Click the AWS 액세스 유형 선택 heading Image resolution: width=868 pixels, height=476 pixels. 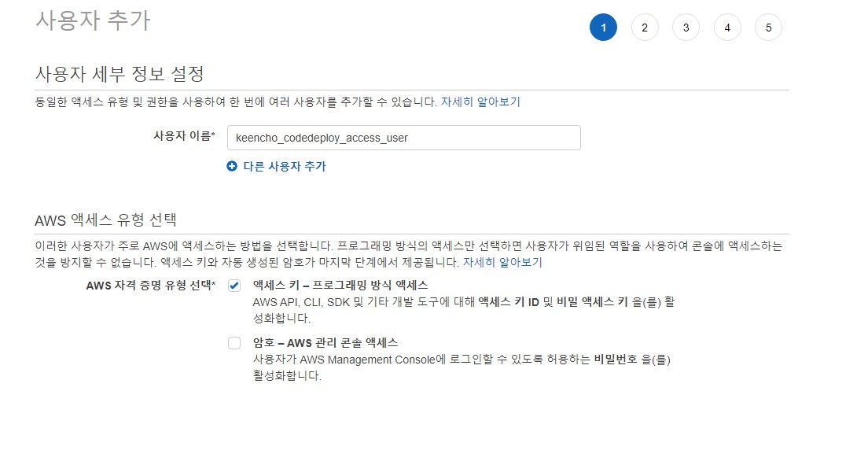pyautogui.click(x=106, y=219)
